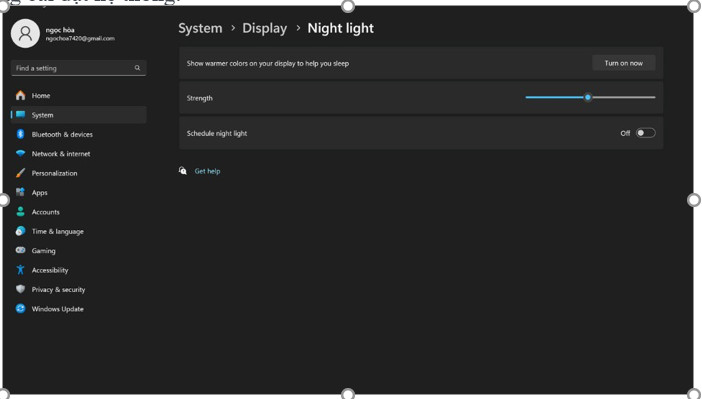Select System in the sidebar
The image size is (702, 399).
tap(78, 115)
